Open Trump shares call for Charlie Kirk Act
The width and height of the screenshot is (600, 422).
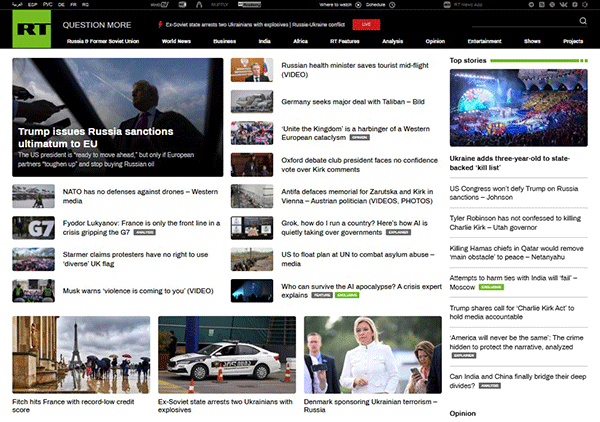pyautogui.click(x=512, y=312)
